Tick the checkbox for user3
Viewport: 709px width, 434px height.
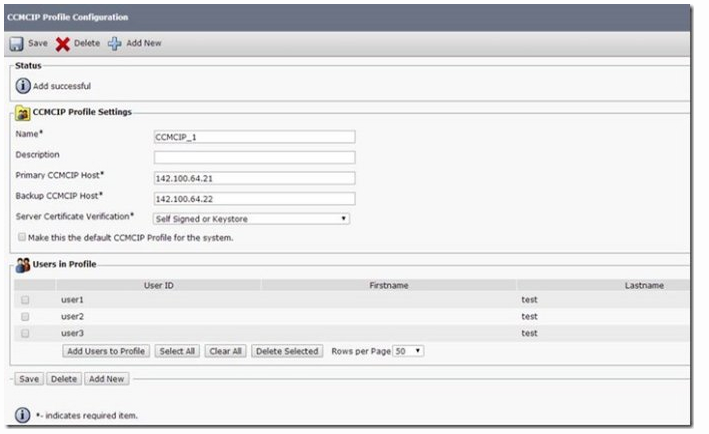point(25,333)
